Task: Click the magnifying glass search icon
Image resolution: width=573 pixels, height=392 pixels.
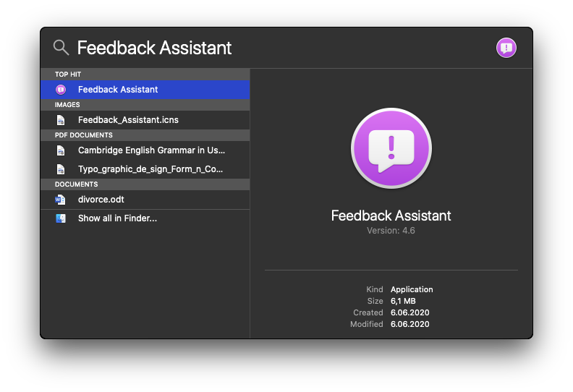Action: (x=61, y=48)
